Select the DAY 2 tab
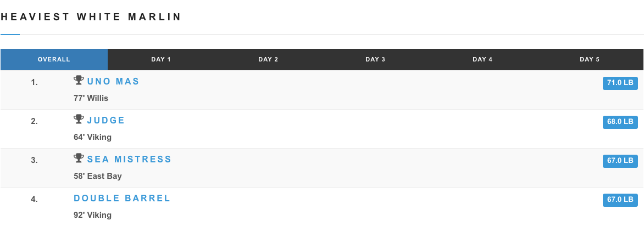644x226 pixels. 268,59
